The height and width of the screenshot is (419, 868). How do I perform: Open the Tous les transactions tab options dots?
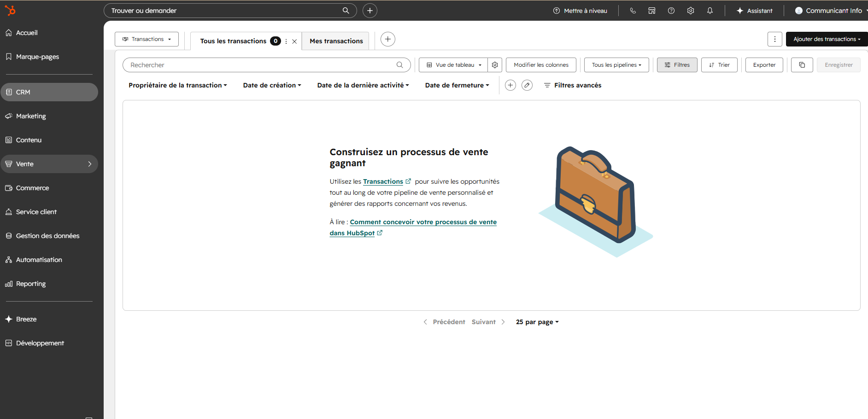(x=286, y=41)
